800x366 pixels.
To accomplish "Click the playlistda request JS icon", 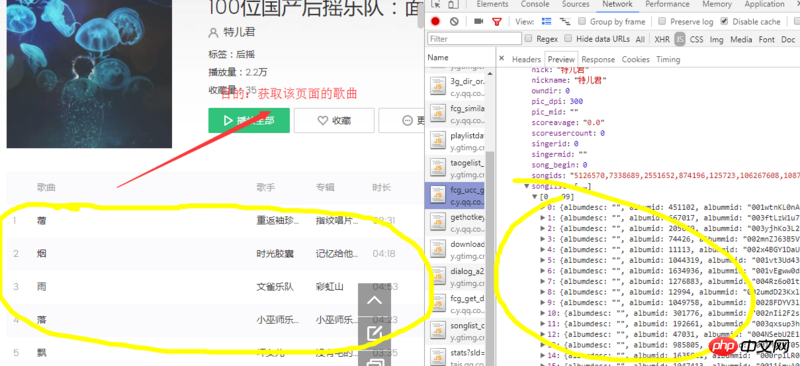I will coord(438,140).
